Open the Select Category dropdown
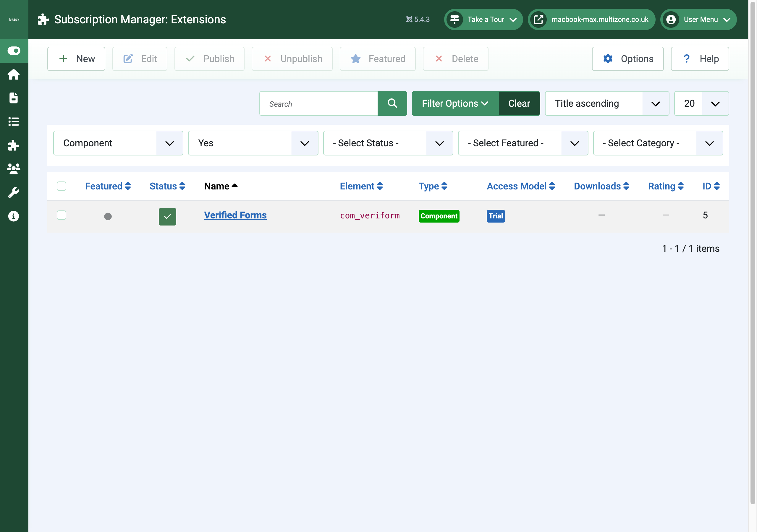The height and width of the screenshot is (532, 757). [x=658, y=143]
